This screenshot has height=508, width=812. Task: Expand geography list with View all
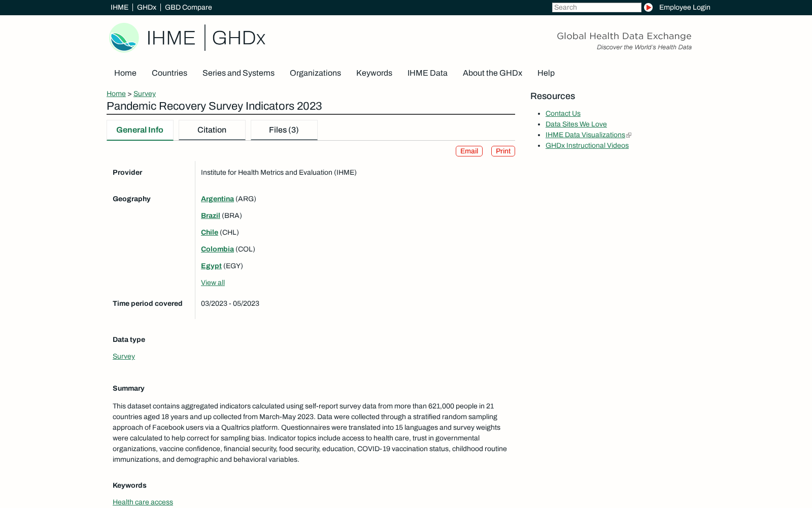click(x=213, y=283)
